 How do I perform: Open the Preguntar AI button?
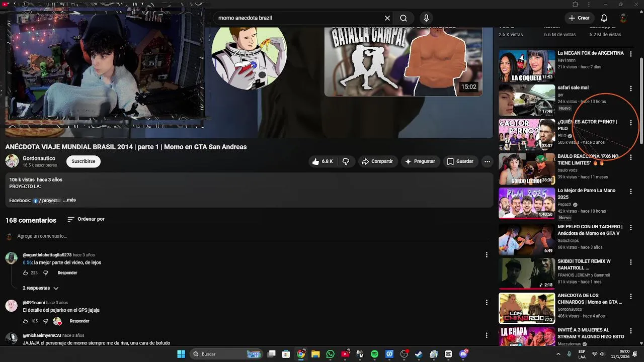coord(420,161)
